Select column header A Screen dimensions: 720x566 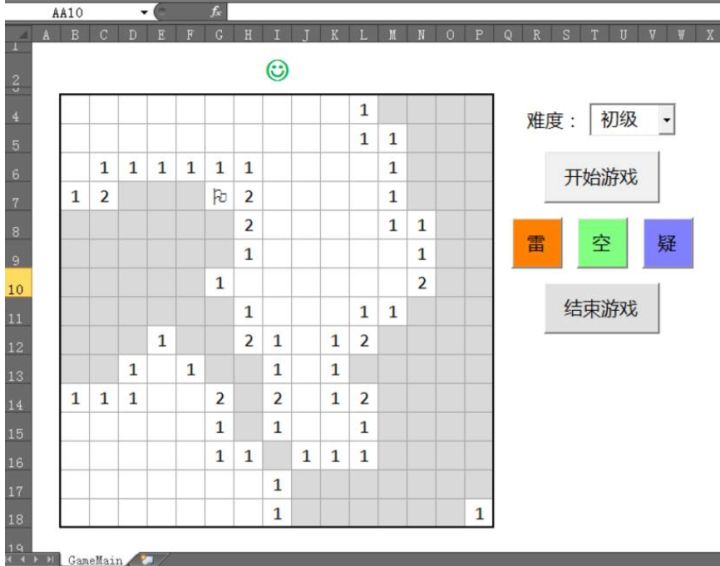click(46, 35)
